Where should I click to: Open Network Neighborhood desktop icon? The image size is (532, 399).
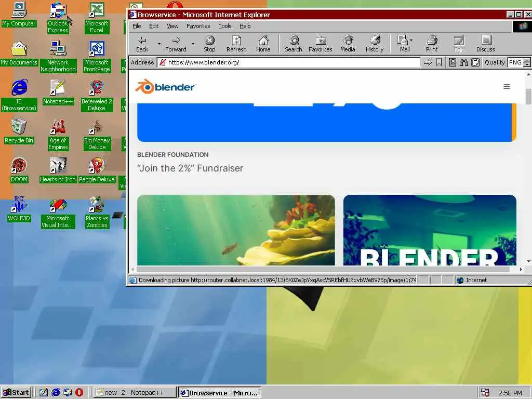click(x=58, y=57)
